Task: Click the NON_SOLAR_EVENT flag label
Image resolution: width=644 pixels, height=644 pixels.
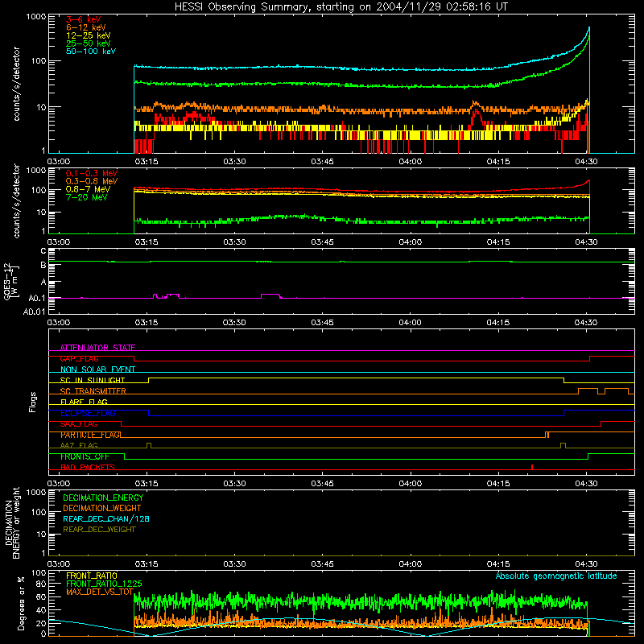Action: (x=97, y=369)
